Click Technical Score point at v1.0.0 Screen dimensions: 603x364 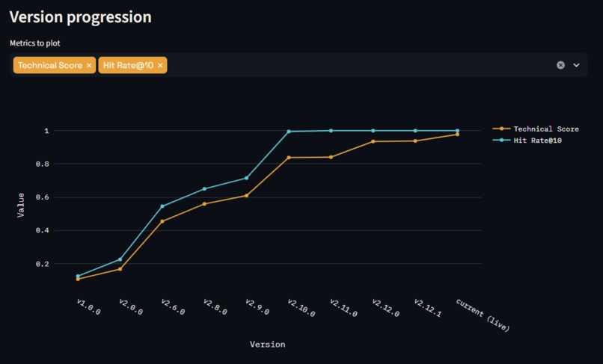[78, 279]
